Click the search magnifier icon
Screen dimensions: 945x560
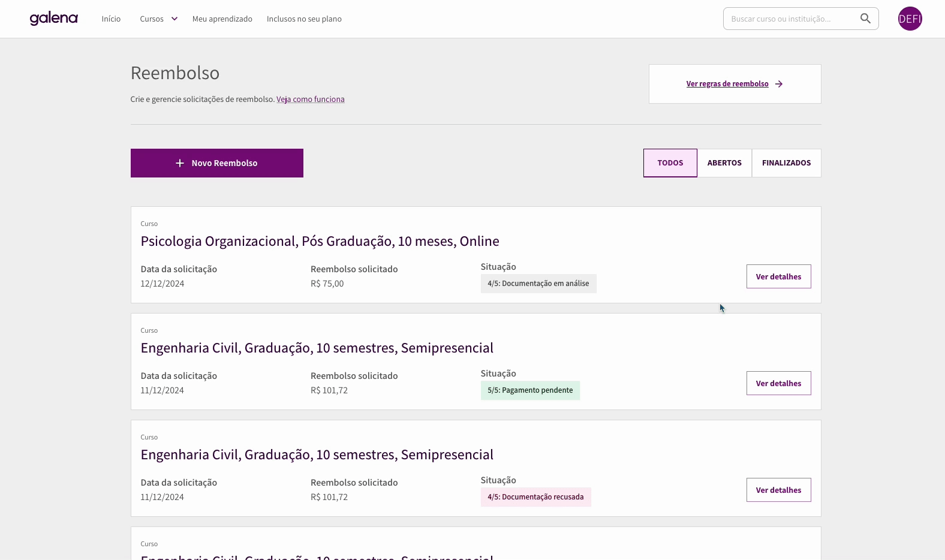click(x=865, y=19)
